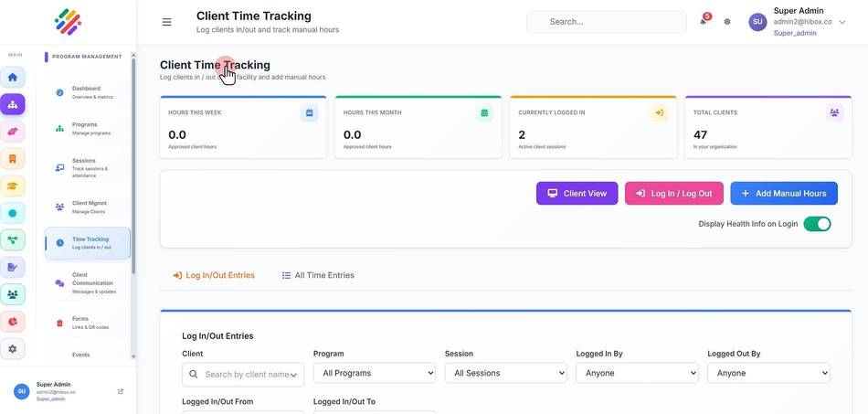Click the Client View button
868x414 pixels.
(x=577, y=193)
